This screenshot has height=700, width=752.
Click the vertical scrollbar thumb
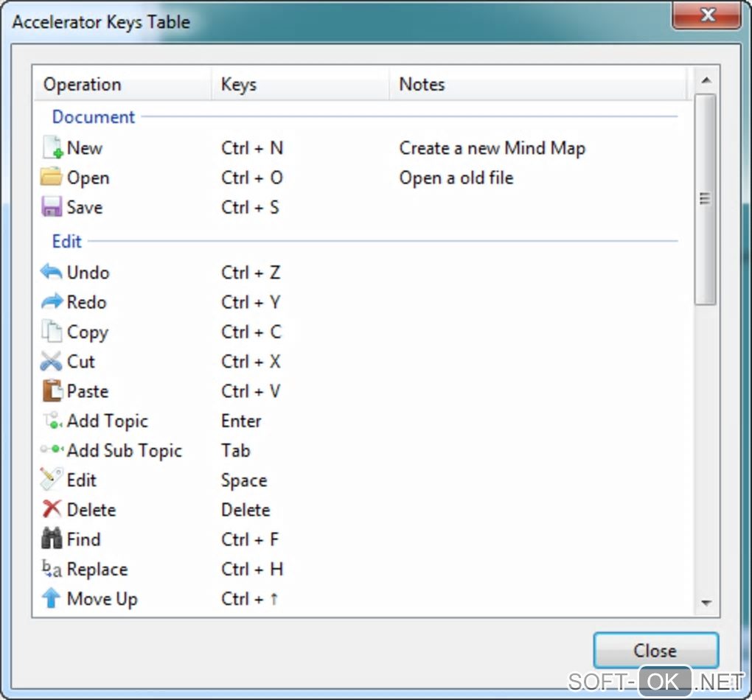click(x=706, y=199)
